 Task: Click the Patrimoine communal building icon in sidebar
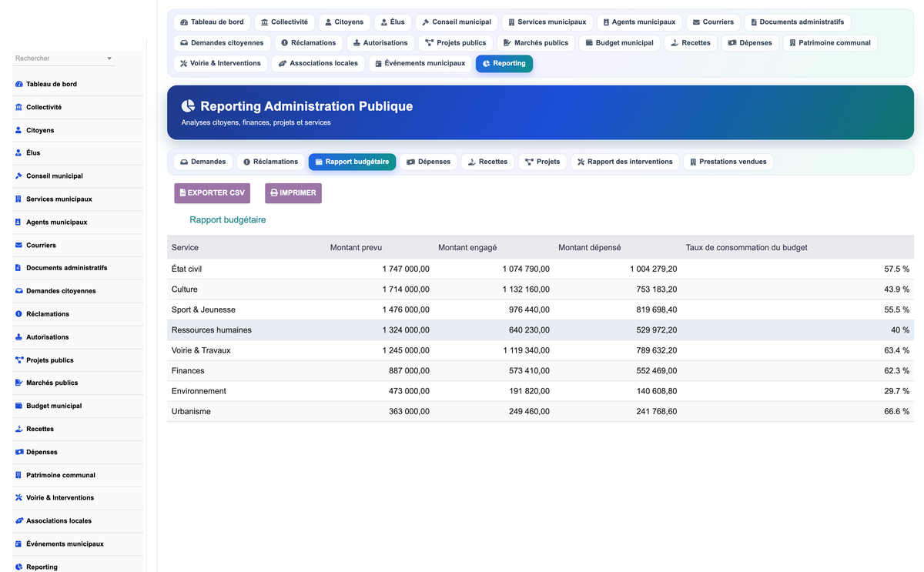(18, 475)
